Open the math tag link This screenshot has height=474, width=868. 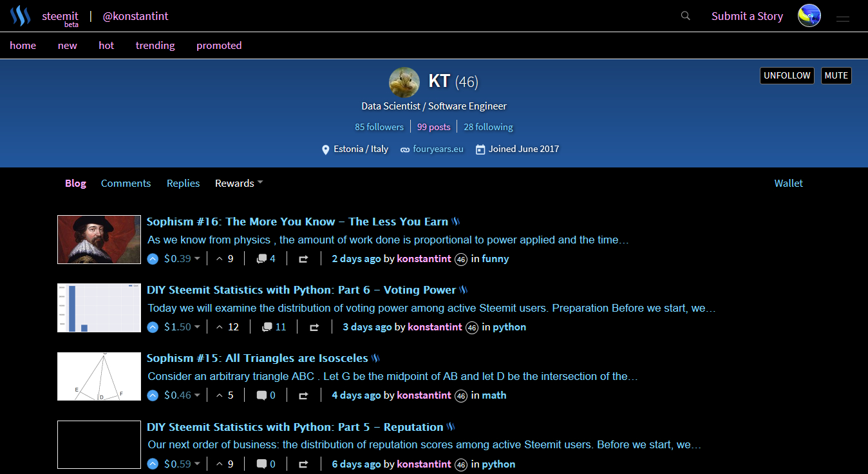[x=494, y=395]
